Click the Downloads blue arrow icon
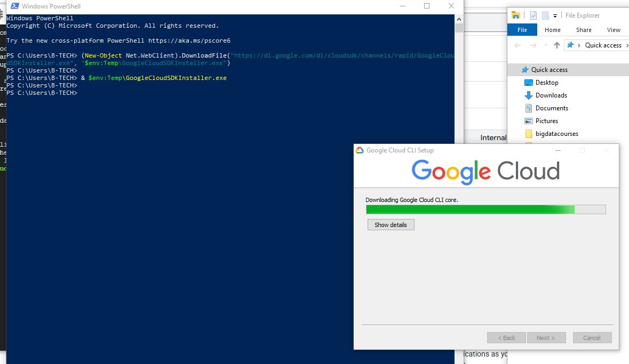Screen dimensions: 629x364 click(529, 95)
